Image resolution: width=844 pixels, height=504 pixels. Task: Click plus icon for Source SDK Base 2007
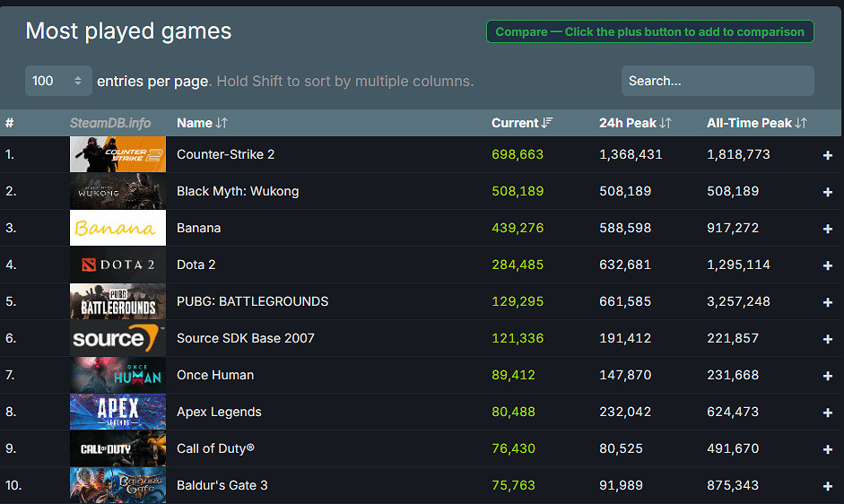827,339
